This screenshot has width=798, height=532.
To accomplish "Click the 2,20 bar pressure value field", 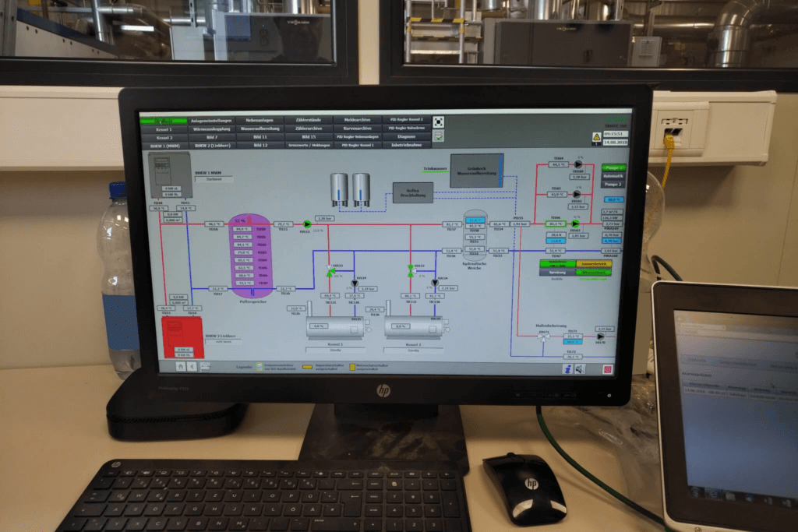I will 325,218.
